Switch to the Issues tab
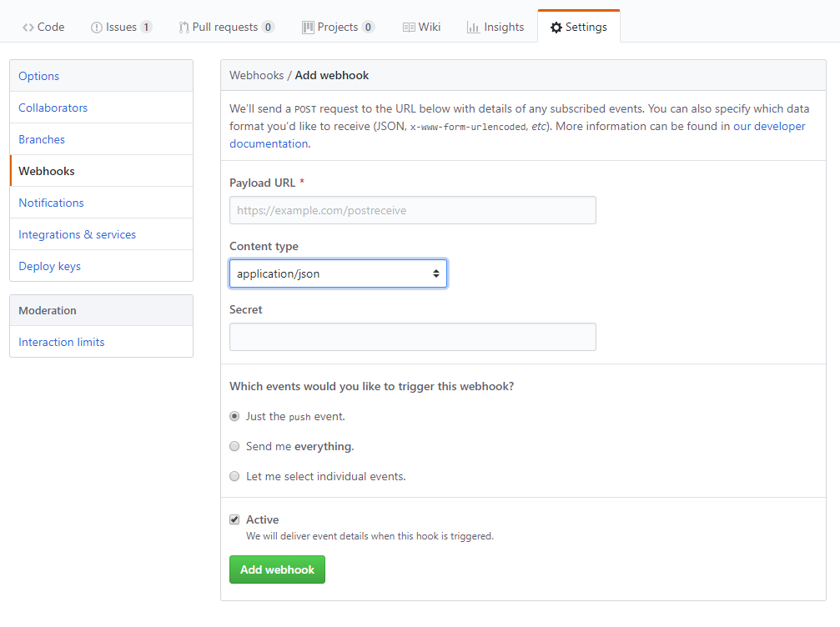The image size is (840, 627). [x=122, y=28]
